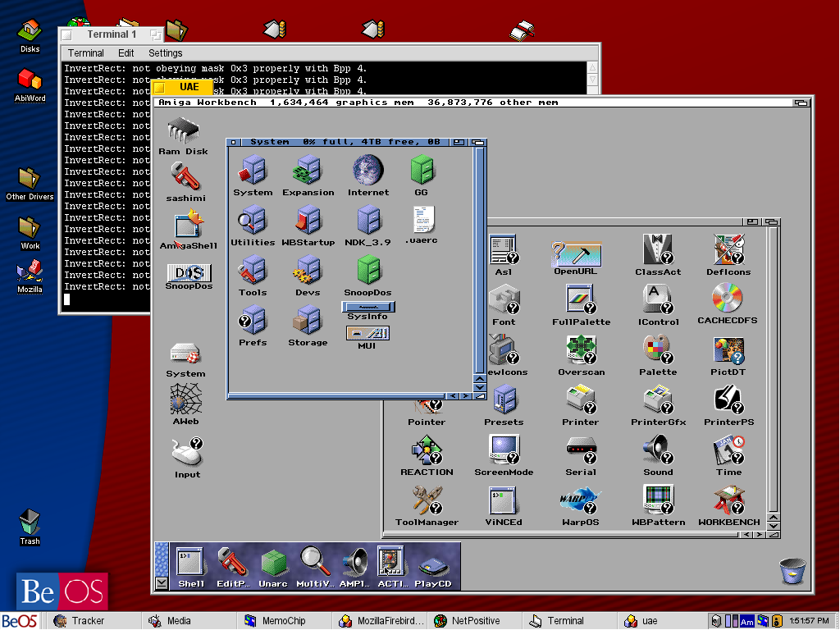Open the Terminal menu in Terminal window

(85, 53)
